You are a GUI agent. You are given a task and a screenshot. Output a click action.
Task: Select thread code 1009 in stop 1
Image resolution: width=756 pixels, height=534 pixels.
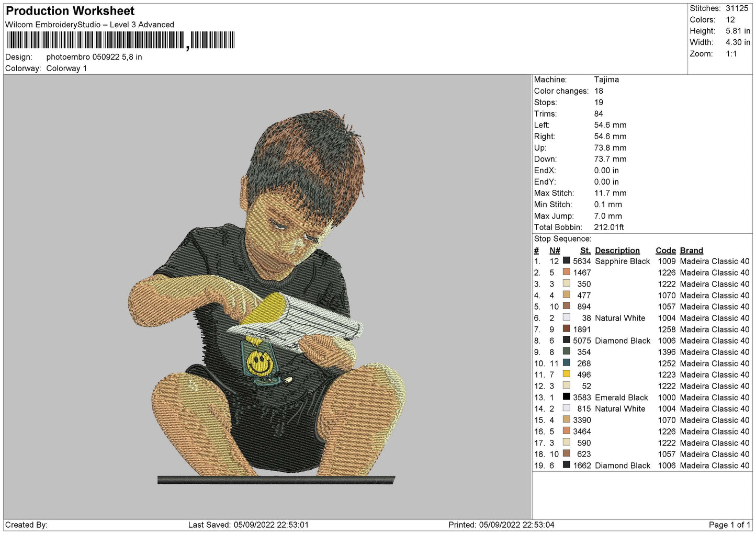coord(667,262)
